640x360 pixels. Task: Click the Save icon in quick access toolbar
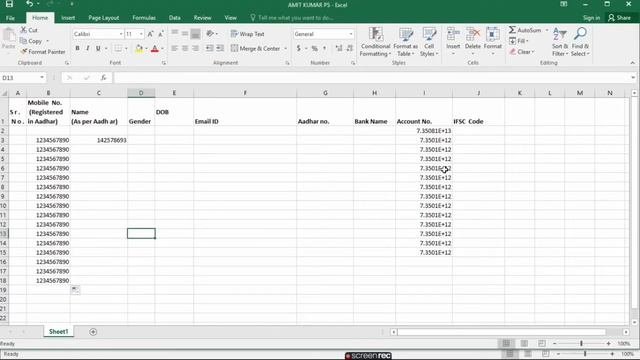(x=9, y=4)
